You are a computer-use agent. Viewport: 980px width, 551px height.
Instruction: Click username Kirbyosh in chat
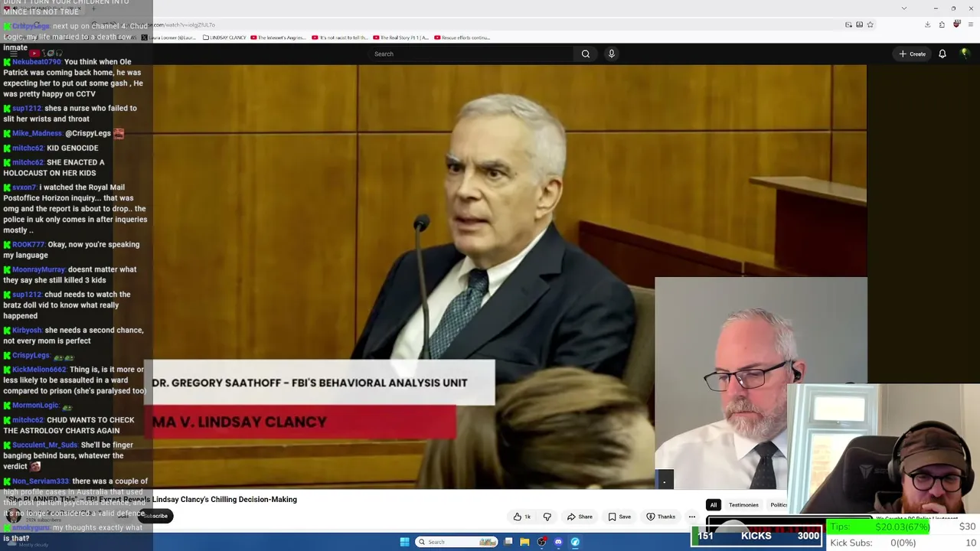click(x=28, y=330)
